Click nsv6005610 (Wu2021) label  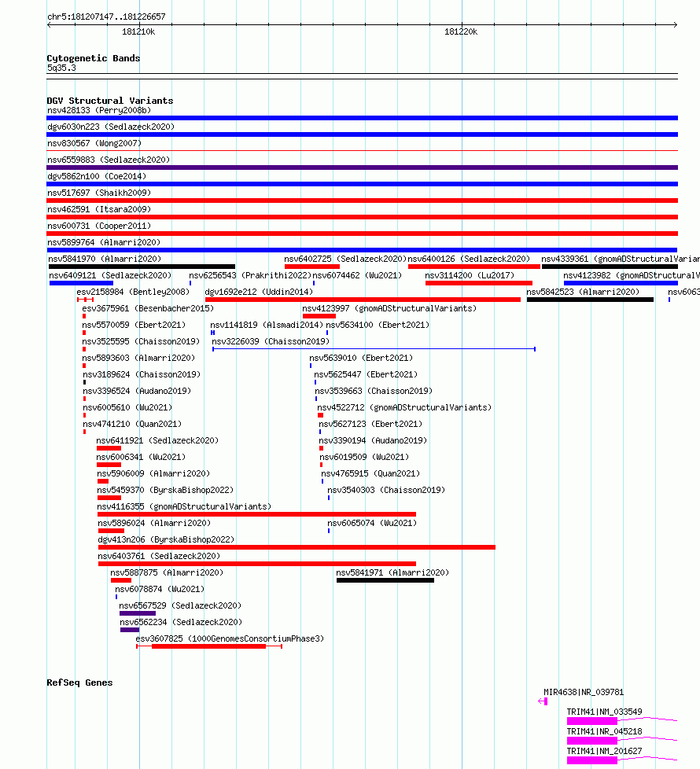(x=127, y=407)
